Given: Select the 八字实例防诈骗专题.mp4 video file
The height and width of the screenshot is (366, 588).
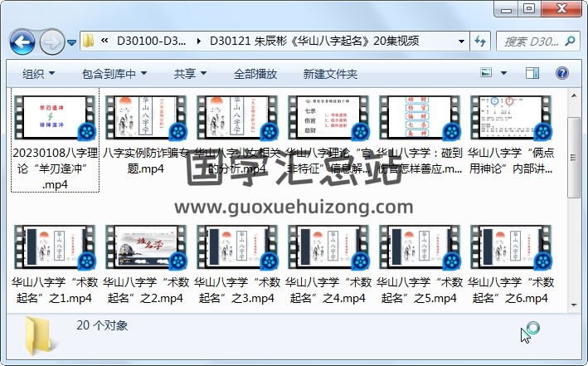Looking at the screenshot, I should click(x=147, y=141).
